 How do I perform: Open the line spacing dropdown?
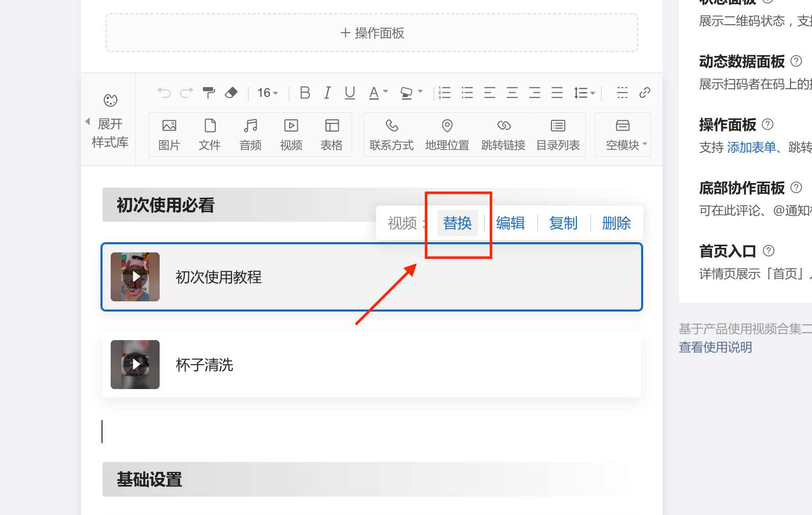(x=585, y=93)
